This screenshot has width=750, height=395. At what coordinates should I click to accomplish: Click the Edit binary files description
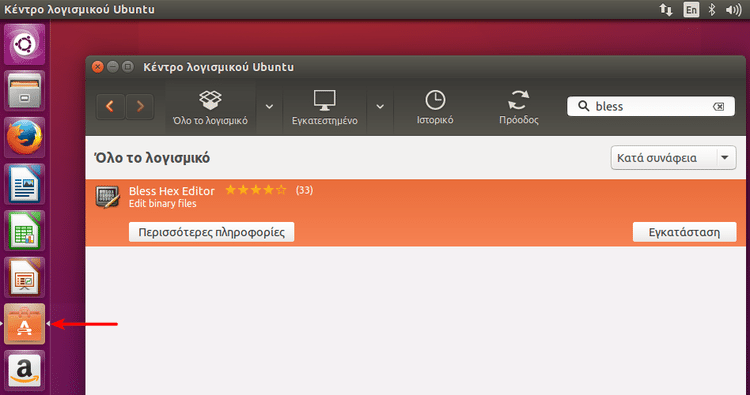tap(163, 204)
